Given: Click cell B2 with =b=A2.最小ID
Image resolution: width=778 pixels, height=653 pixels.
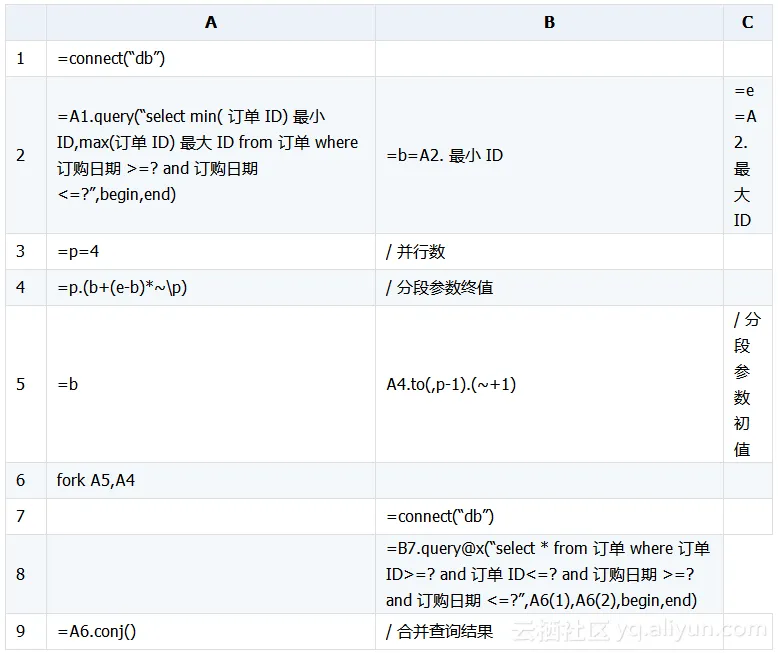Looking at the screenshot, I should (445, 155).
